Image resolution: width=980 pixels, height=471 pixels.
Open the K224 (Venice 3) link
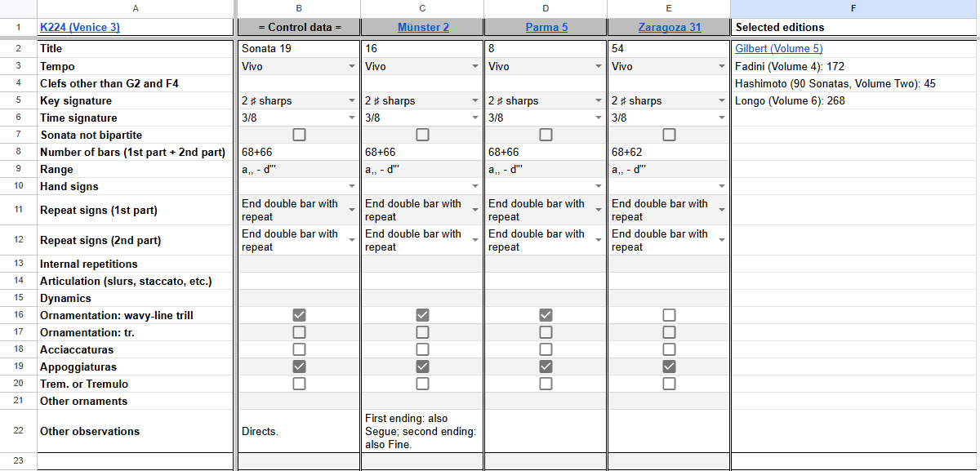(x=80, y=27)
